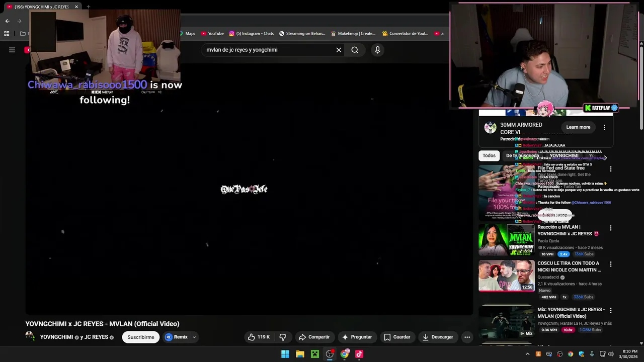The width and height of the screenshot is (644, 362).
Task: Click Learn more on Armored Core ad
Action: (578, 127)
